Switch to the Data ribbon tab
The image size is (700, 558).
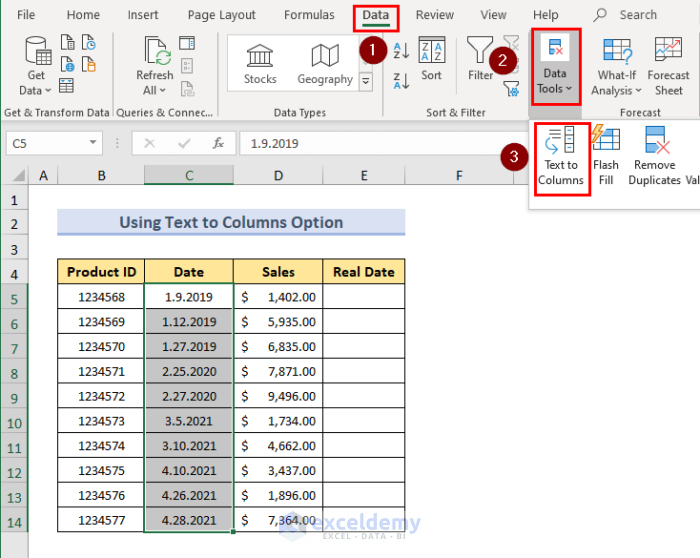click(x=376, y=15)
